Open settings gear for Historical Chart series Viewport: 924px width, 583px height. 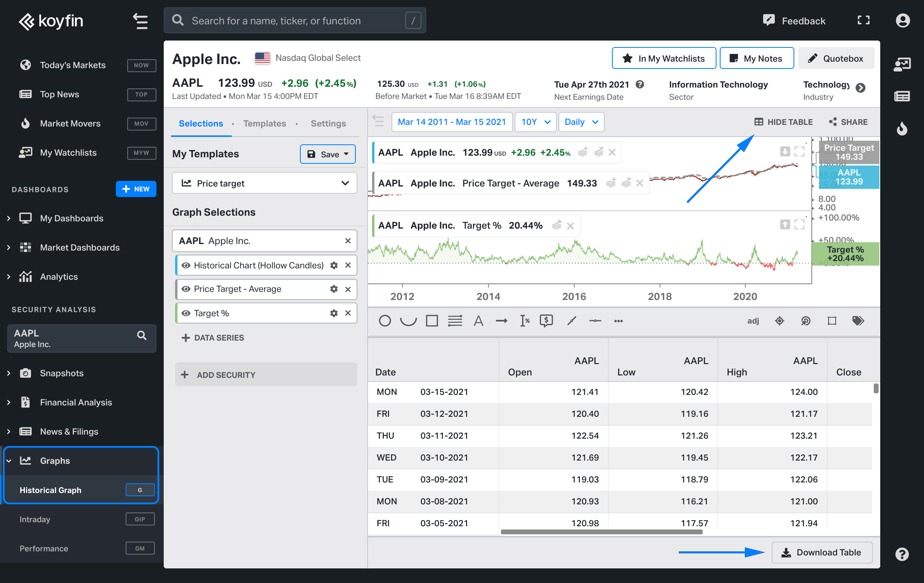pos(334,265)
